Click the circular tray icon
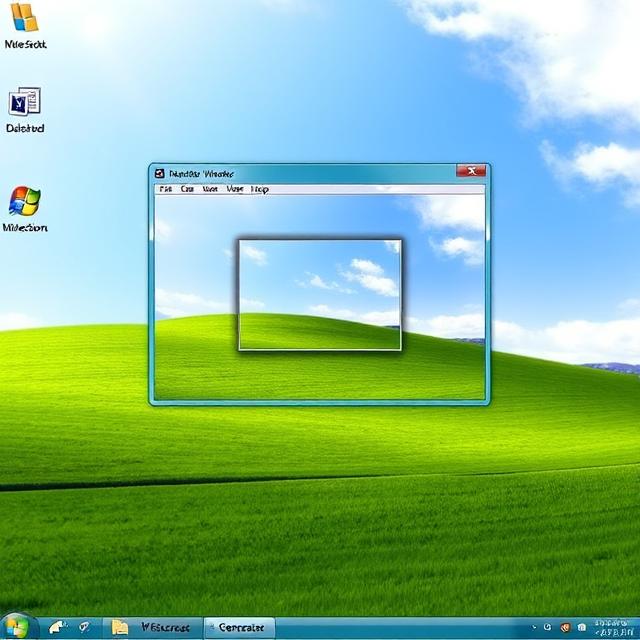The height and width of the screenshot is (640, 640). (x=548, y=627)
